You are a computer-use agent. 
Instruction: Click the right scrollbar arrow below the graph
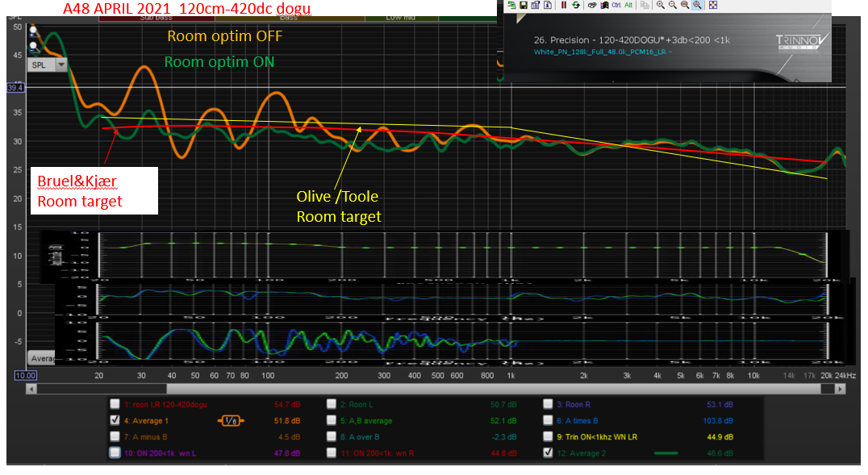coord(841,390)
